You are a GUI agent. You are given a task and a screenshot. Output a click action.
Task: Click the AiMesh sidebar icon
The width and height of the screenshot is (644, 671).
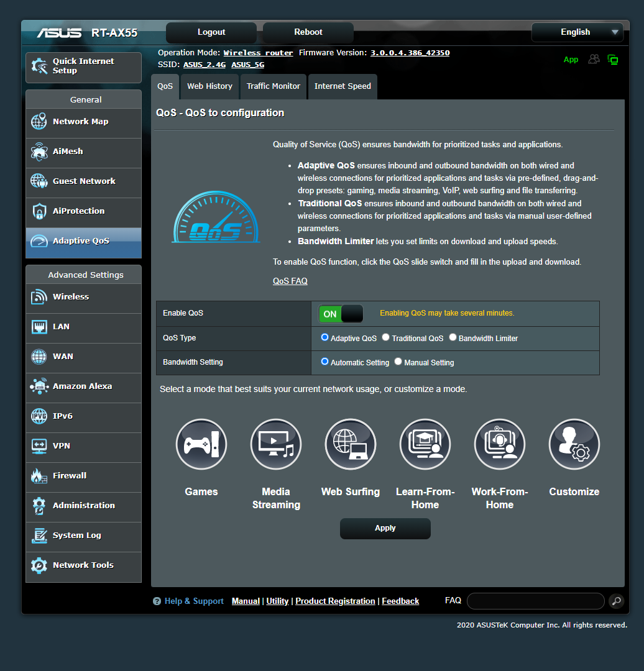pyautogui.click(x=39, y=152)
